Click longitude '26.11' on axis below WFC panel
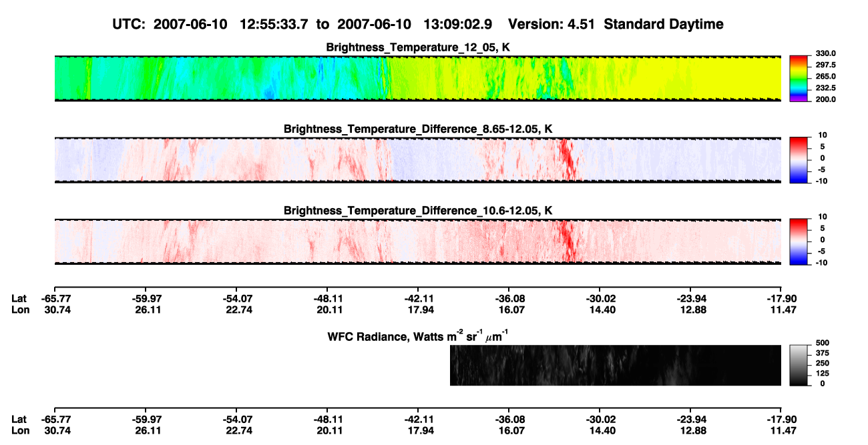The width and height of the screenshot is (868, 445). [x=148, y=430]
